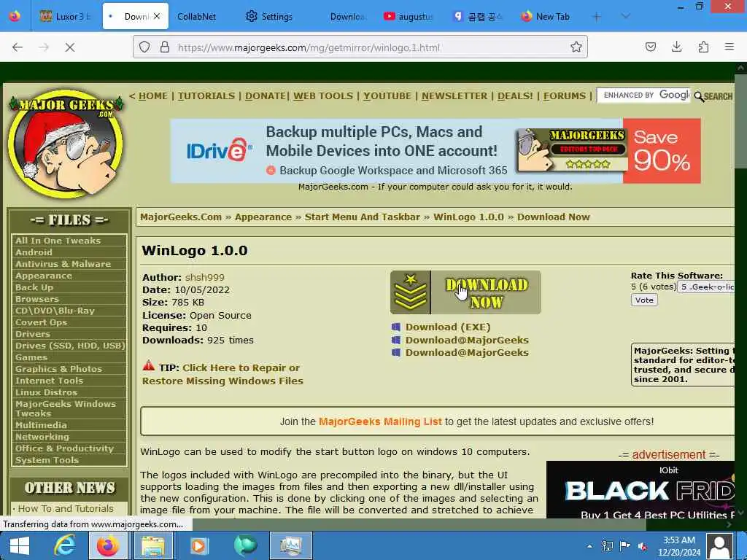
Task: Click the SEARCH magnifier button
Action: [713, 96]
